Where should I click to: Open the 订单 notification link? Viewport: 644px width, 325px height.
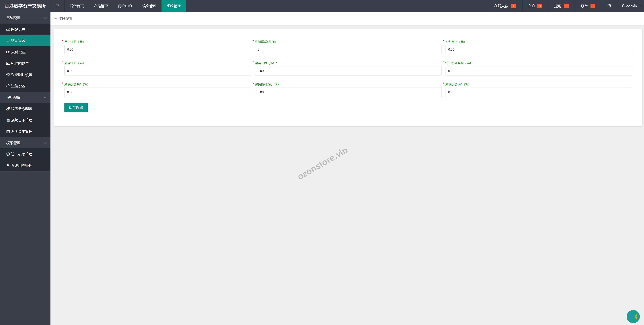[x=587, y=6]
